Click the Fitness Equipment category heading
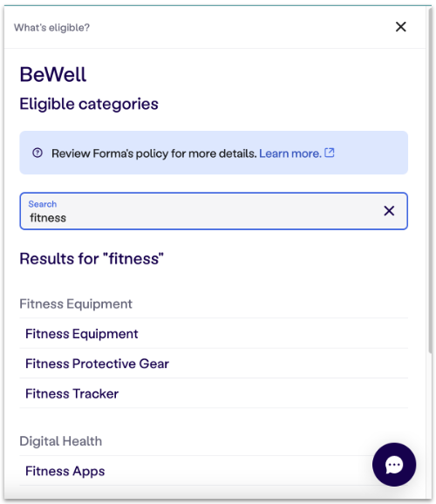 (x=76, y=303)
